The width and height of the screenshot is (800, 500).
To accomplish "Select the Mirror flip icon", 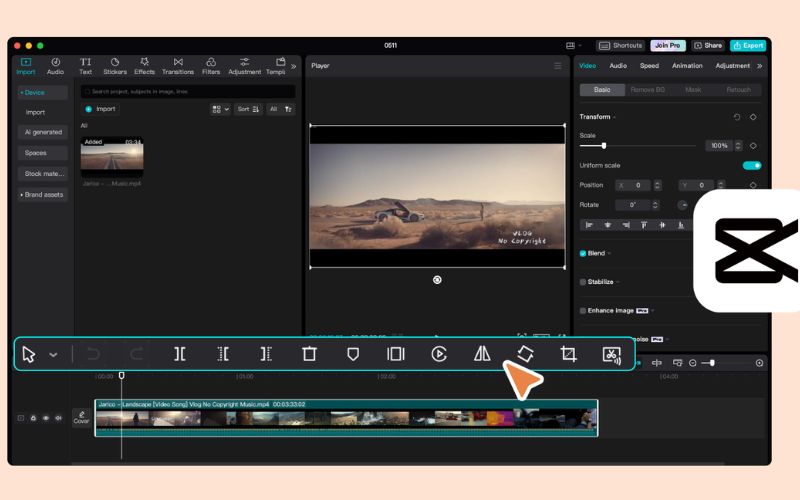I will 482,354.
